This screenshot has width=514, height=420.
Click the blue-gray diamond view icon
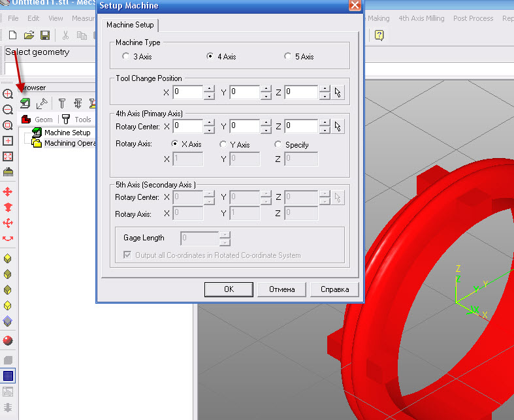click(8, 321)
